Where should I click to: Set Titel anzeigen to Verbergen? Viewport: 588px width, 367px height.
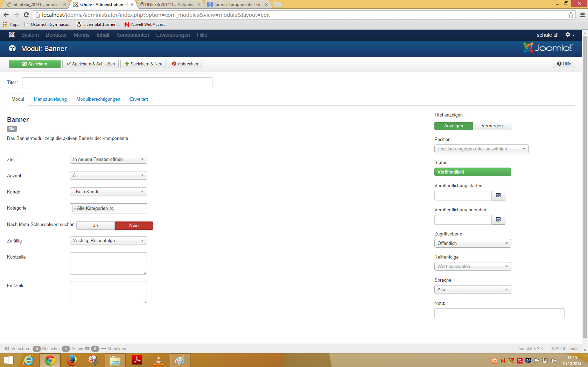(492, 126)
